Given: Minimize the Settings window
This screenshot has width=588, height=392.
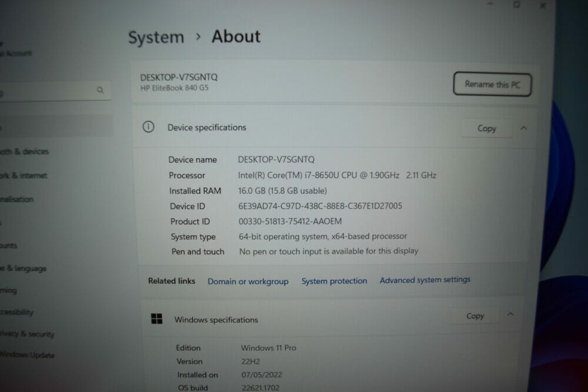Looking at the screenshot, I should point(490,4).
